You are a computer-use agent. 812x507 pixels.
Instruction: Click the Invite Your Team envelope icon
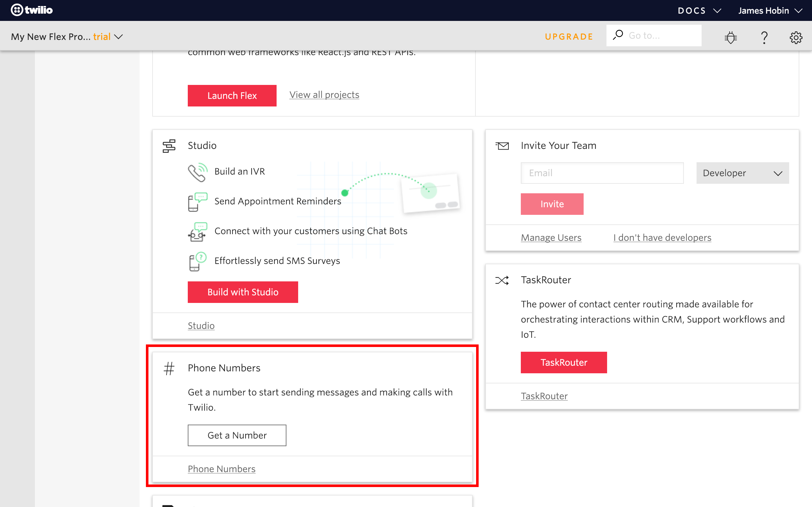pyautogui.click(x=503, y=145)
